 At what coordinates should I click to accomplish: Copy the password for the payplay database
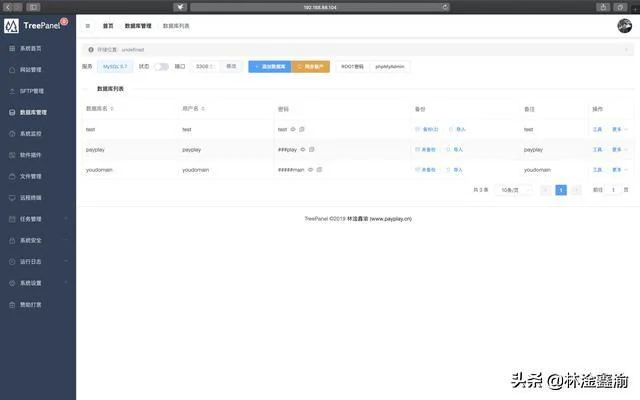coord(312,150)
